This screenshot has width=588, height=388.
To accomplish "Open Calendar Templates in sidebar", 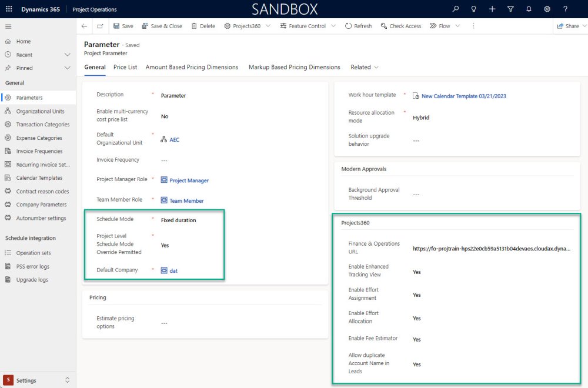I will pos(38,178).
